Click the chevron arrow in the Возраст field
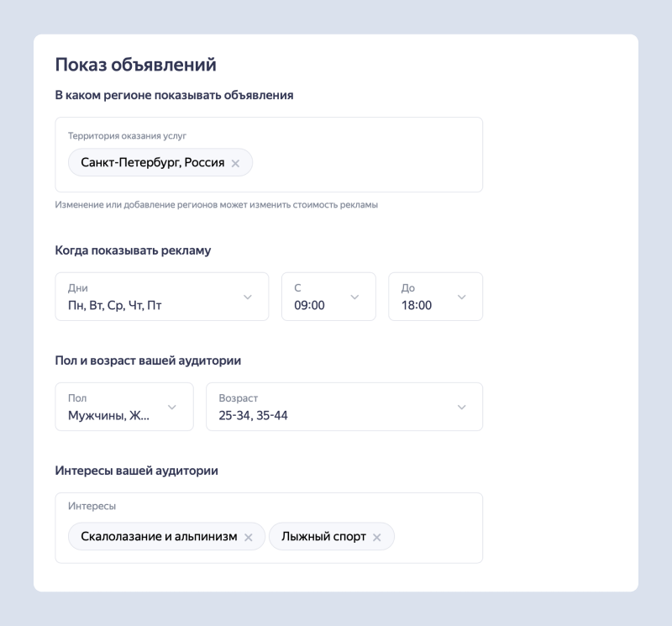 [x=461, y=407]
